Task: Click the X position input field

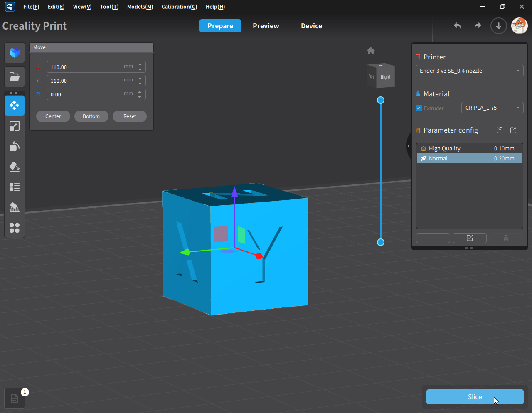Action: pyautogui.click(x=96, y=67)
